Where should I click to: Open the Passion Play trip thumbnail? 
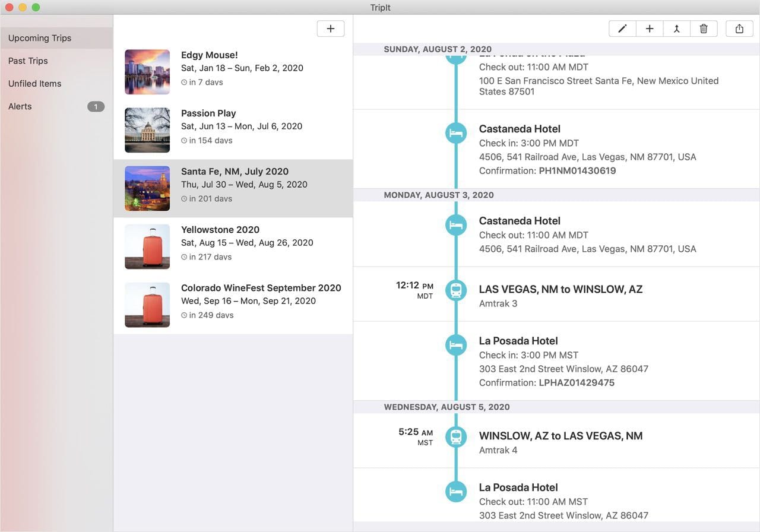click(147, 130)
